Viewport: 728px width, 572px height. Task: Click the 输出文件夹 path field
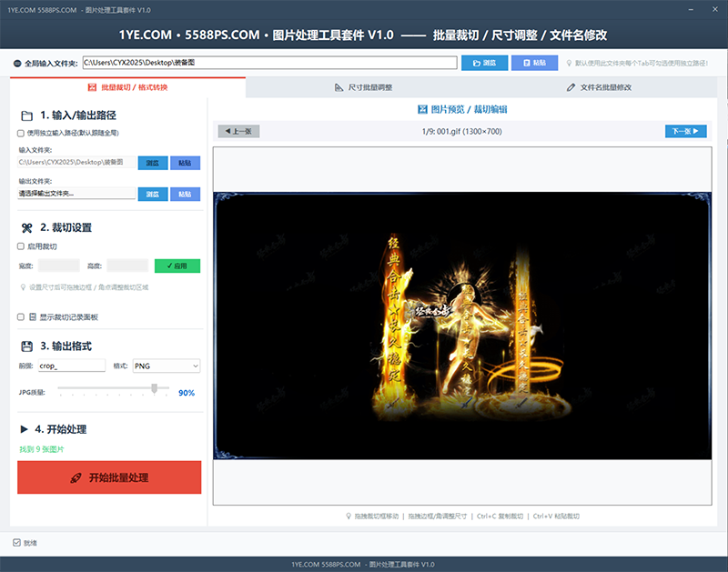(76, 193)
